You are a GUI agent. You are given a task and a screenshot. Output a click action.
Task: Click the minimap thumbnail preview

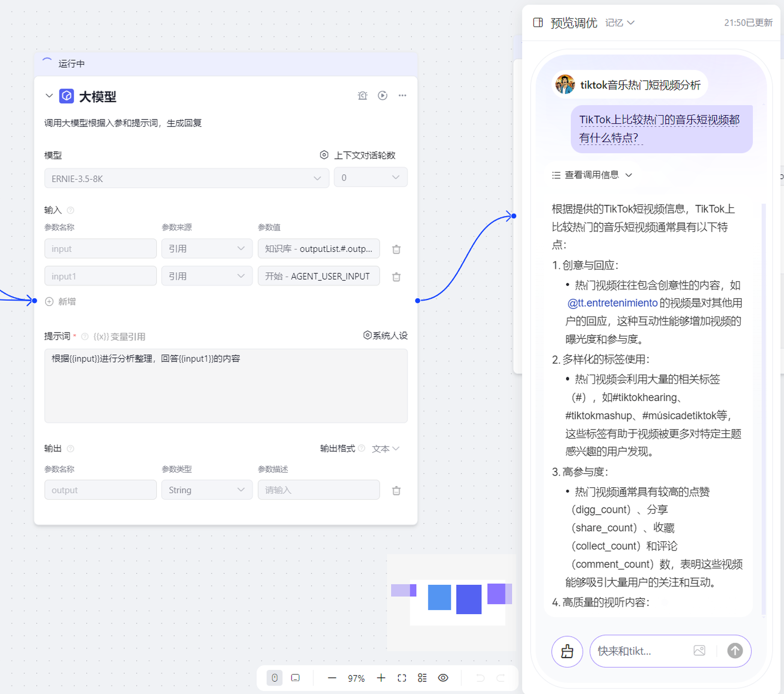pyautogui.click(x=451, y=603)
